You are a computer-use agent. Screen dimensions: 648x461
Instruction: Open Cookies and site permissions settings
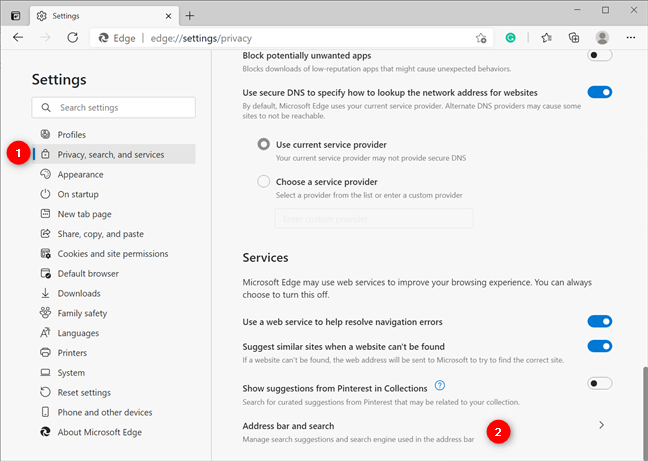point(113,254)
